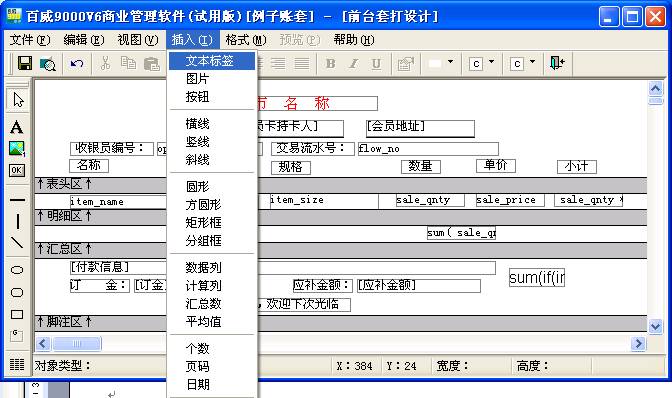Screen dimensions: 672x398
Task: Click the justify text alignment icon
Action: (302, 64)
